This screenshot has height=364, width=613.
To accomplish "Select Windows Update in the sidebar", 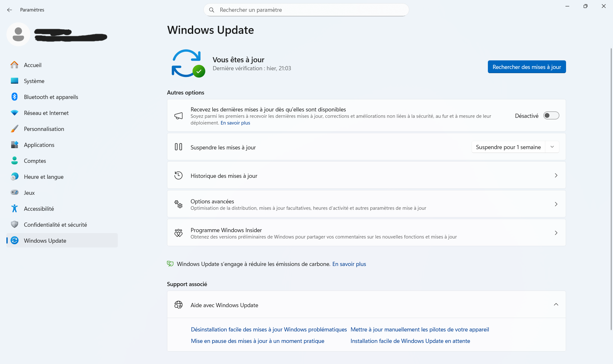I will coord(45,240).
